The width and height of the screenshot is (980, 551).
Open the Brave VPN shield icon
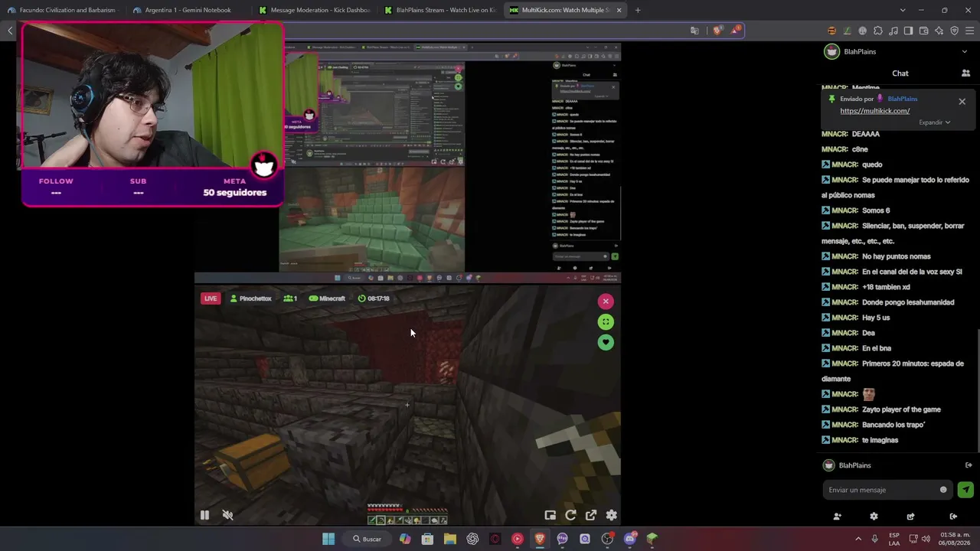coord(954,31)
